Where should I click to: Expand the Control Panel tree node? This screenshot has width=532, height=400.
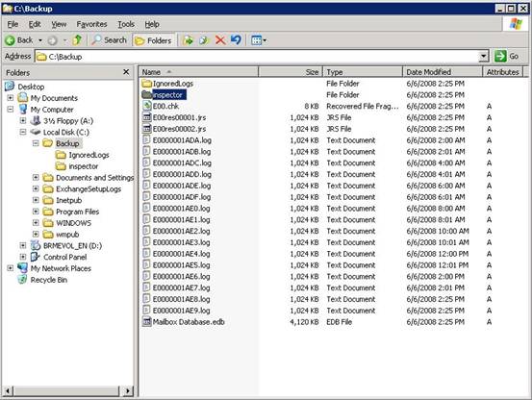[23, 257]
